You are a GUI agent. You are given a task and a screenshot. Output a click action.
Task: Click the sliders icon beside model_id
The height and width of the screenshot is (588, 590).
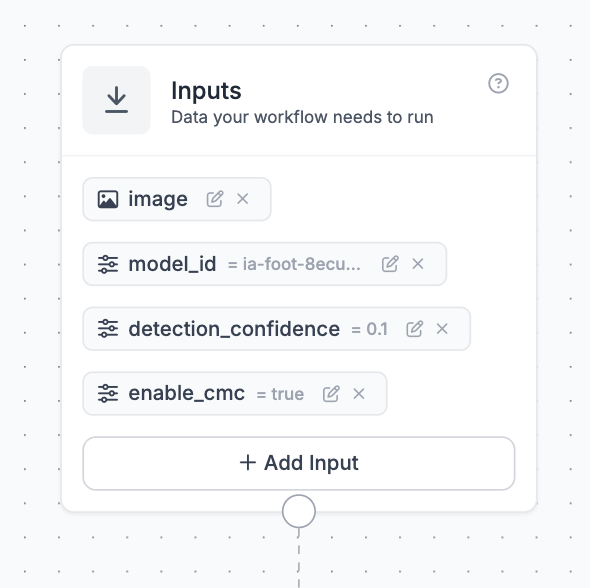tap(108, 264)
